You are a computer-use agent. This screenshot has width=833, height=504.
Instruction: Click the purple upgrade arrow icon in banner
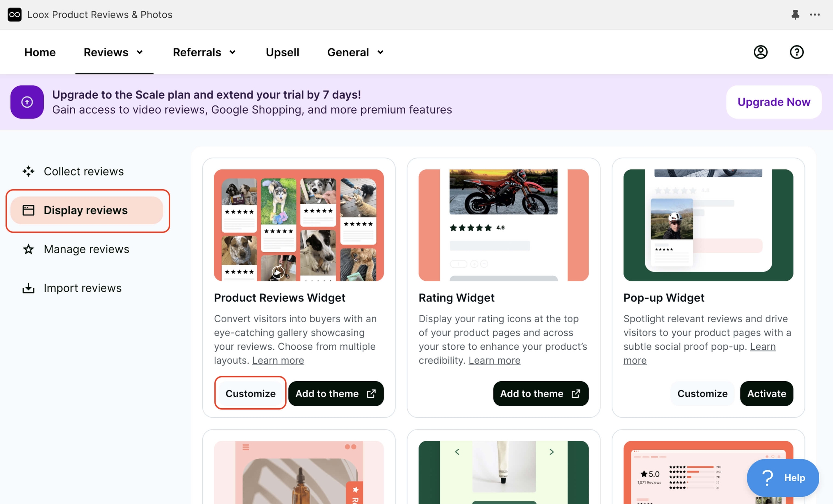[27, 102]
